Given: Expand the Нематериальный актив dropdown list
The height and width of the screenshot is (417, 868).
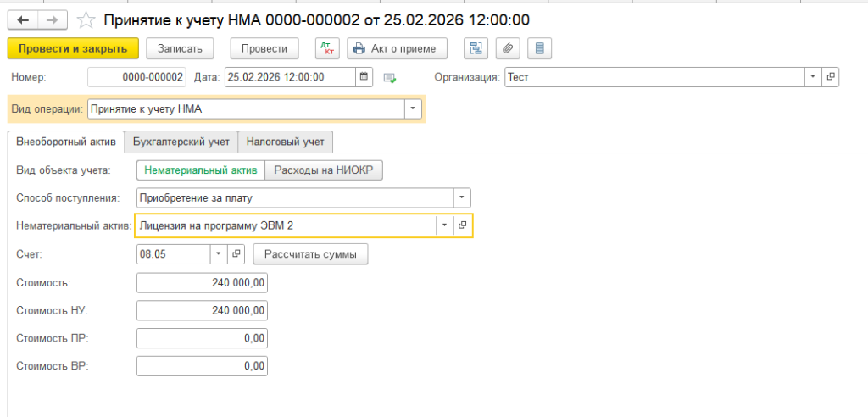Looking at the screenshot, I should click(444, 225).
